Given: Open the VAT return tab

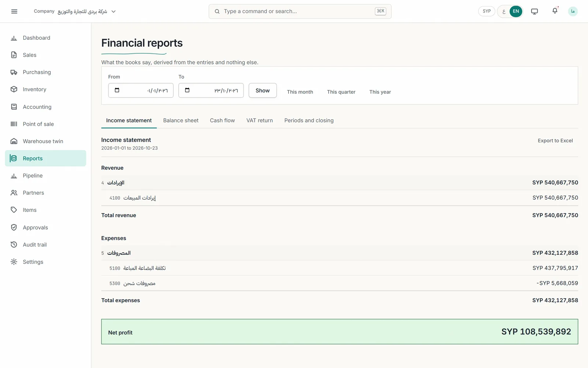Looking at the screenshot, I should pyautogui.click(x=259, y=120).
